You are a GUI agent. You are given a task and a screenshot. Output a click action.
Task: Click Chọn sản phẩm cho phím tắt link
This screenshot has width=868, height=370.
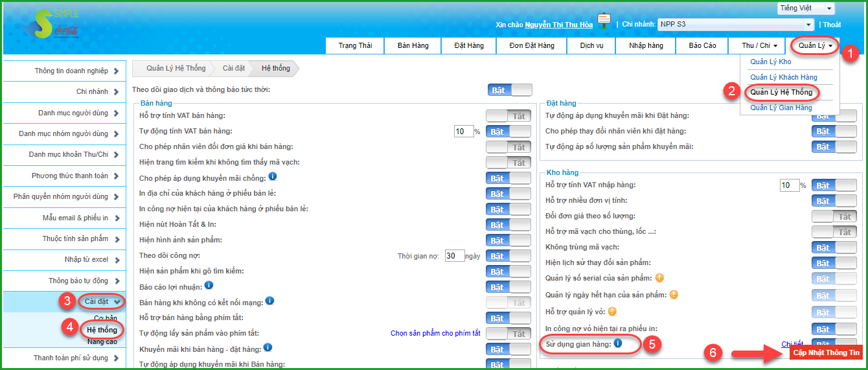435,334
